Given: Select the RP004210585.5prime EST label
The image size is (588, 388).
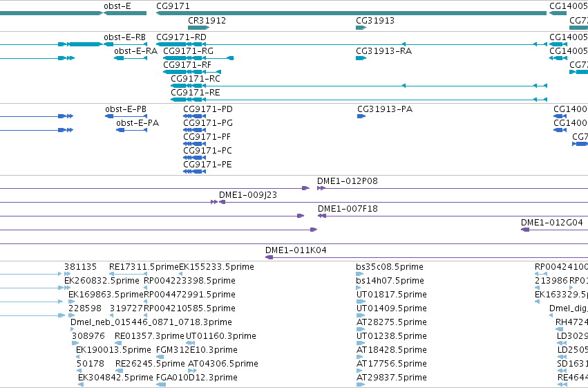Looking at the screenshot, I should pos(190,309).
